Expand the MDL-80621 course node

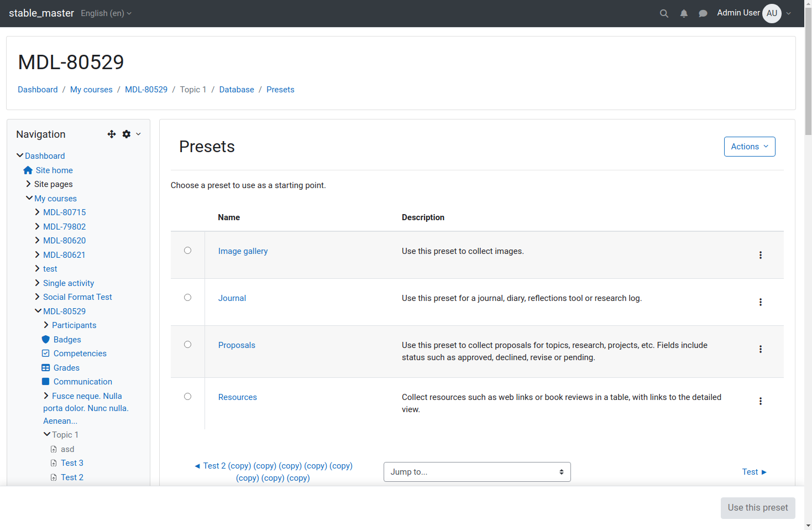[38, 255]
